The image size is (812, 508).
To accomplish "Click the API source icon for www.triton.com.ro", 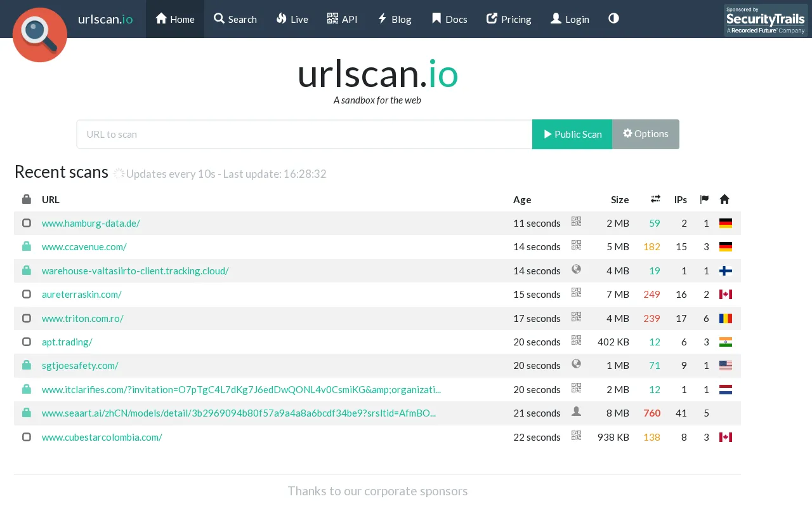I will [x=576, y=316].
